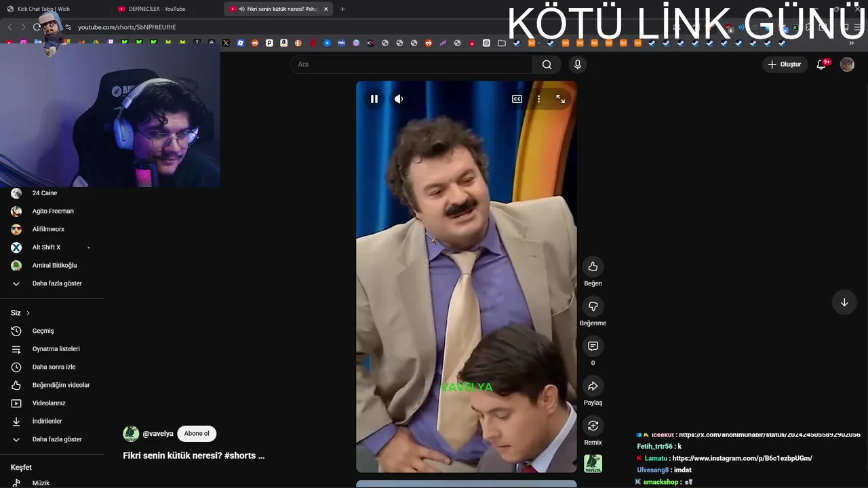The width and height of the screenshot is (868, 488).
Task: Toggle closed captions on the Short
Action: 517,99
